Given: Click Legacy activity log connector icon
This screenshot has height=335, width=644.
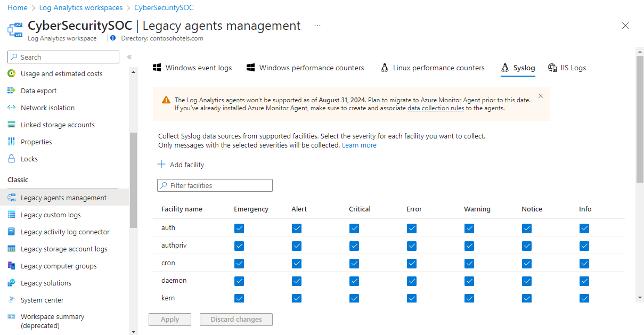Looking at the screenshot, I should [12, 232].
